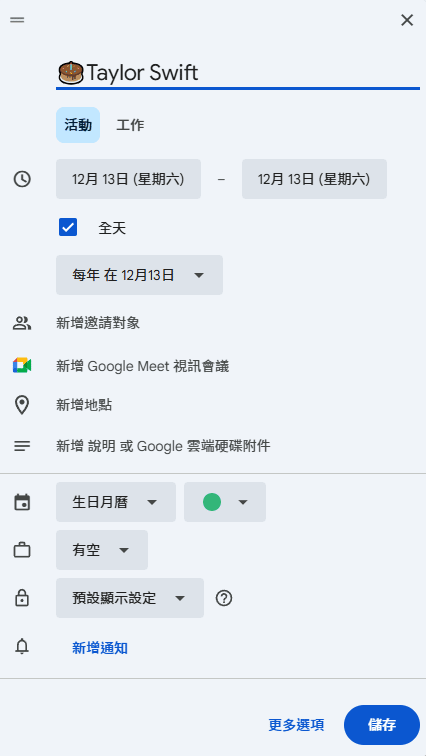Screen dimensions: 426x756
Task: Click the drag handle icon at top
Action: [x=17, y=20]
